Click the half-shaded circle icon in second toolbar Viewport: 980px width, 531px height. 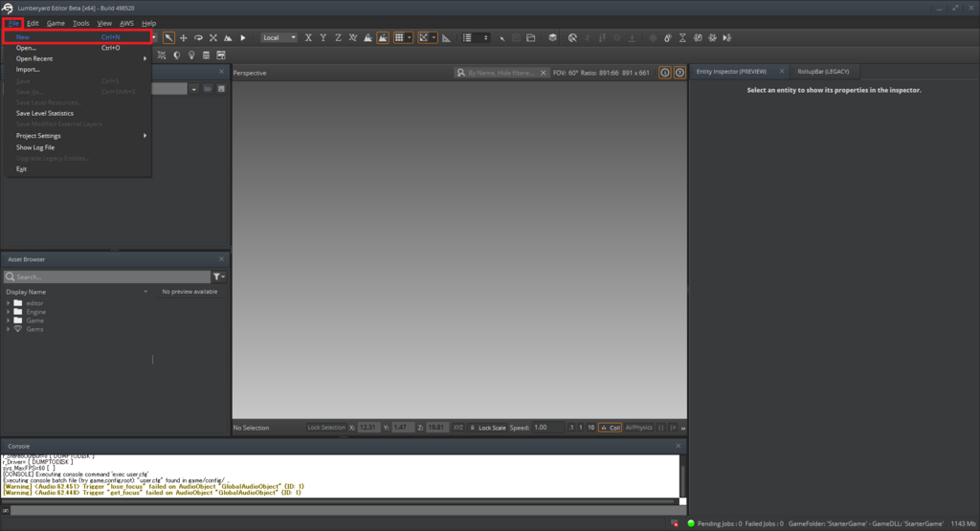(177, 55)
